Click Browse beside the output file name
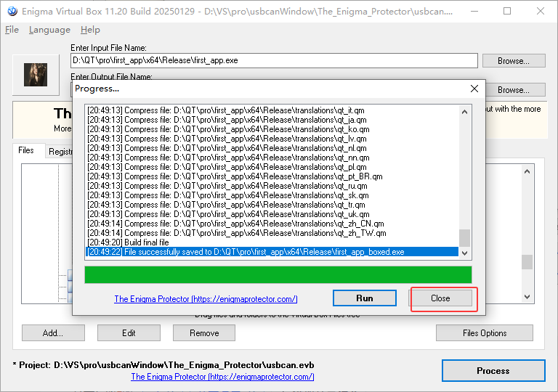558x392 pixels. (x=515, y=90)
